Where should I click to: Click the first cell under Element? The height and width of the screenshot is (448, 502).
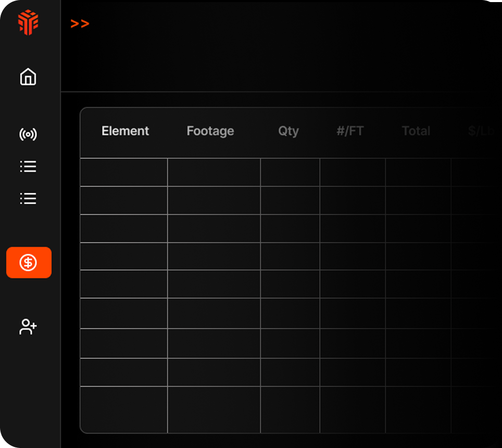tap(123, 172)
